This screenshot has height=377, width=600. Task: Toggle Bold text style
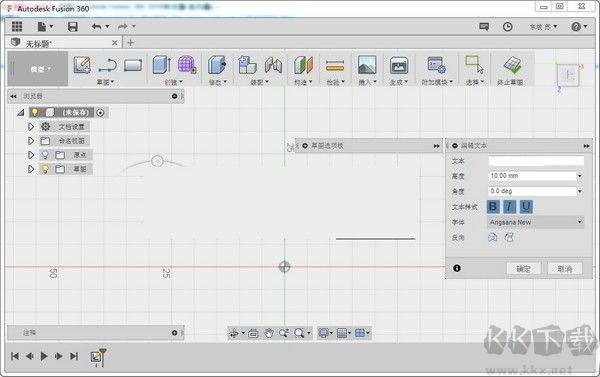coord(493,207)
